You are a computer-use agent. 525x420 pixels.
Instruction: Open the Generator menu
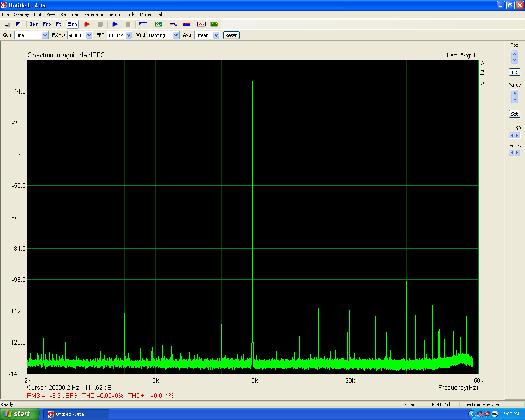pos(94,14)
